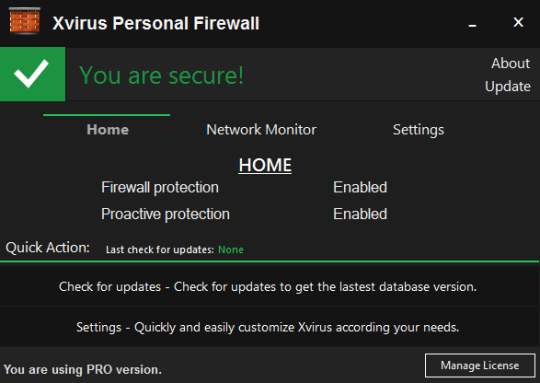Toggle Firewall protection Enabled status
Screen dimensions: 540x383
click(360, 187)
